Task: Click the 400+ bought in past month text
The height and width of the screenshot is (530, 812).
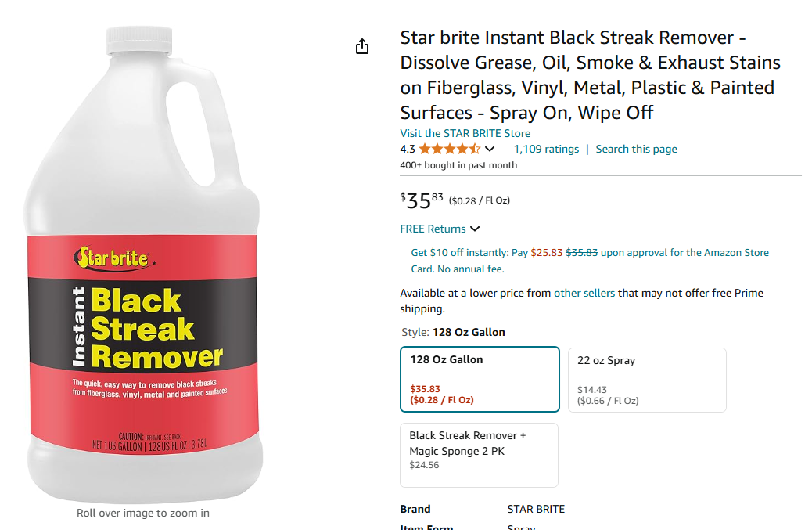Action: tap(458, 165)
